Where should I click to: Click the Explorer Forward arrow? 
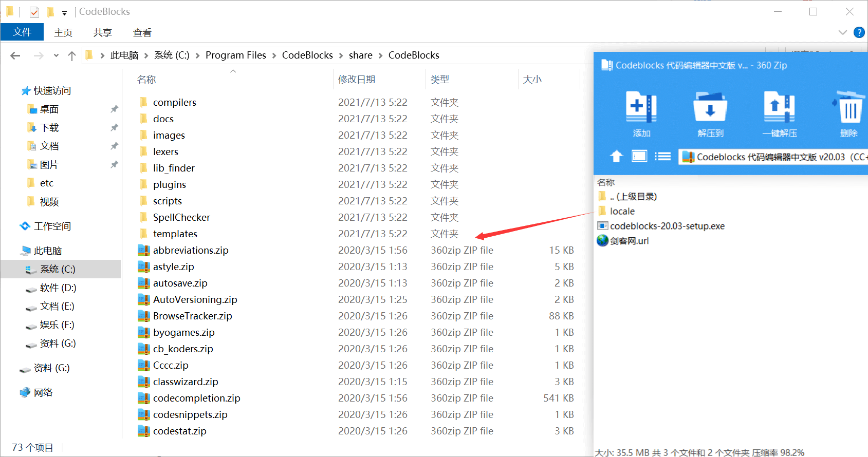coord(39,55)
